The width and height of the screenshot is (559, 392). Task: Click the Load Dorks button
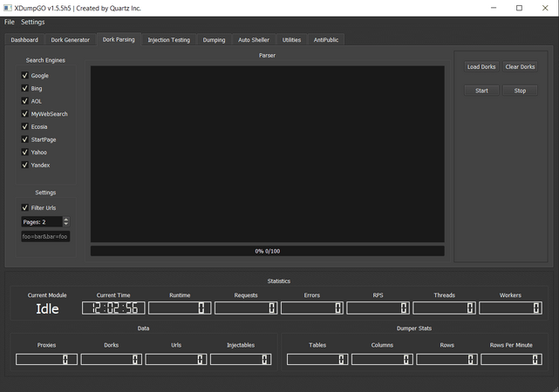[481, 66]
